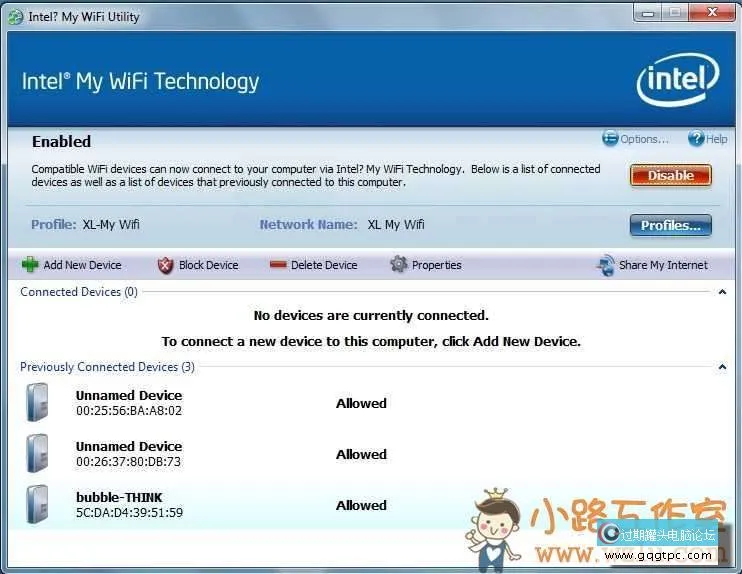Collapse the Connected Devices section
This screenshot has height=574, width=742.
pyautogui.click(x=722, y=292)
